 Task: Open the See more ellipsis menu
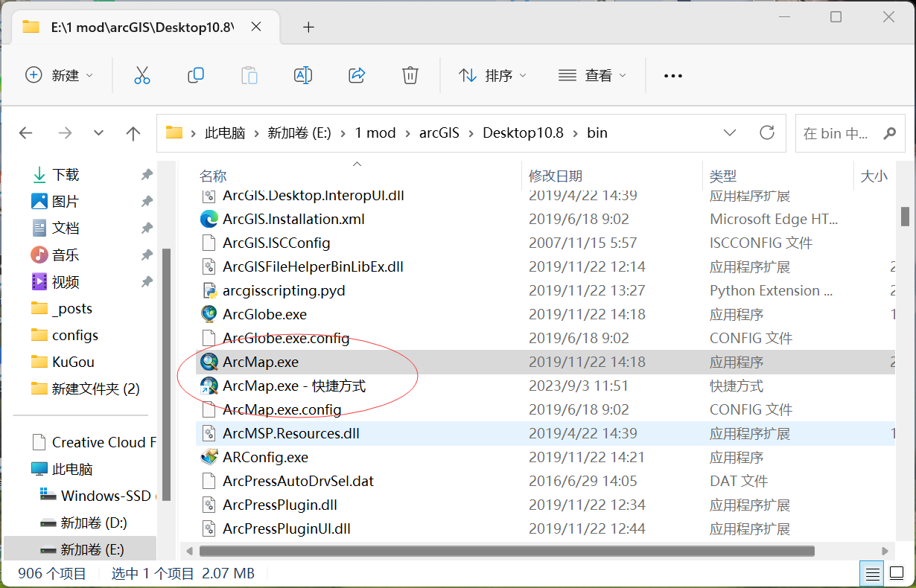click(672, 74)
